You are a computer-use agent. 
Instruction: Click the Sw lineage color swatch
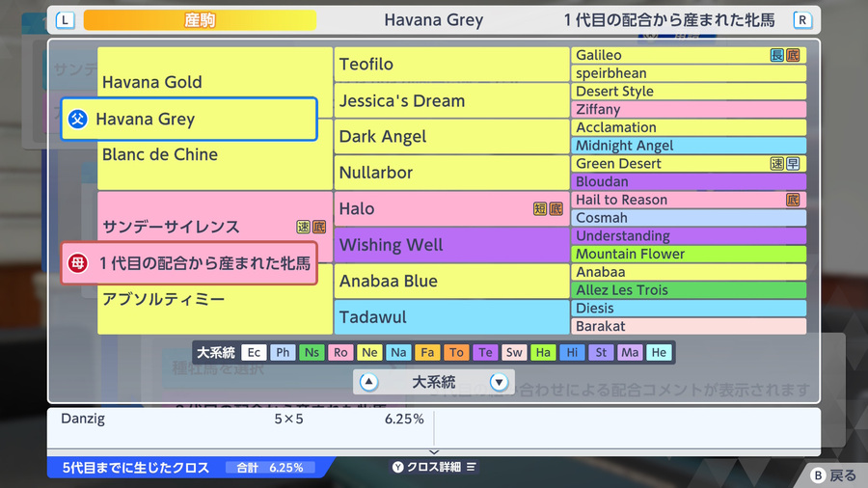click(514, 352)
